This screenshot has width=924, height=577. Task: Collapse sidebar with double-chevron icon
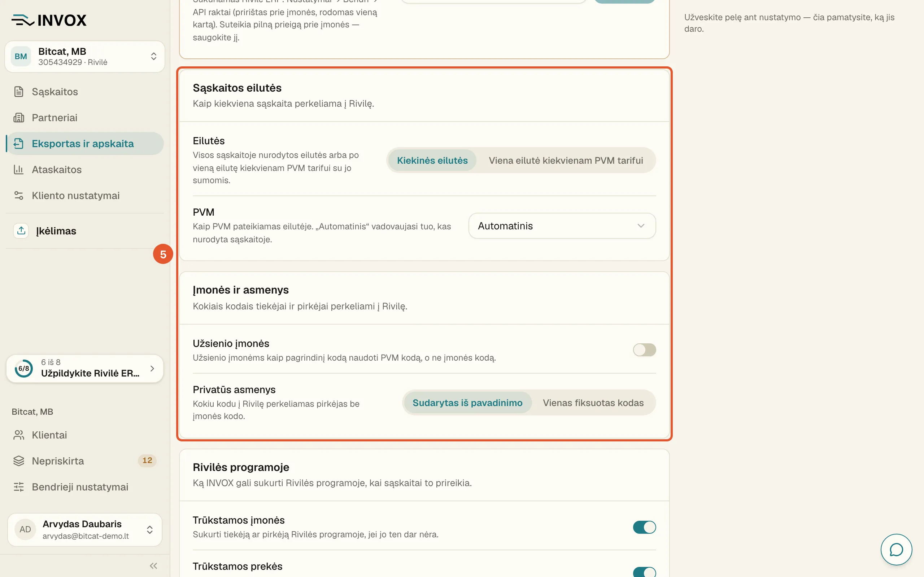(x=153, y=565)
